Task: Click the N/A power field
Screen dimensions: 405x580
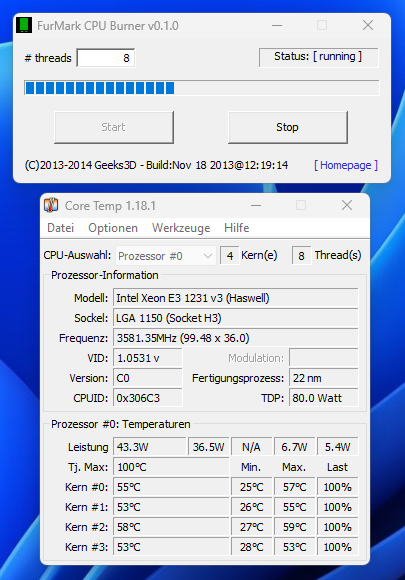Action: (x=252, y=447)
